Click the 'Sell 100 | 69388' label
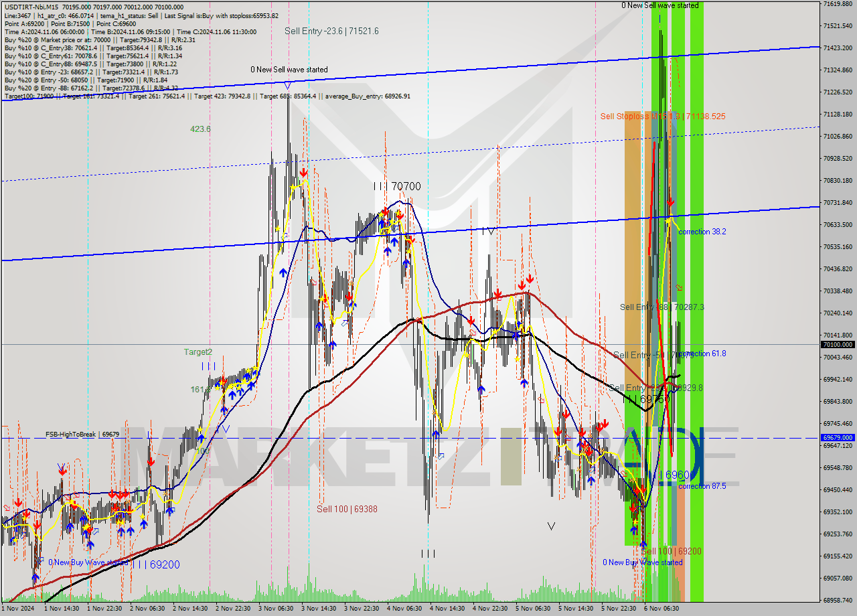 (x=347, y=510)
